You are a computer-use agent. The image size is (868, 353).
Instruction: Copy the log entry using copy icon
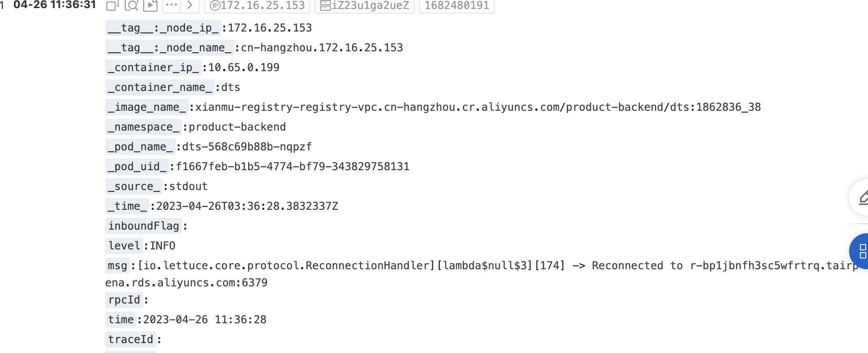(112, 5)
